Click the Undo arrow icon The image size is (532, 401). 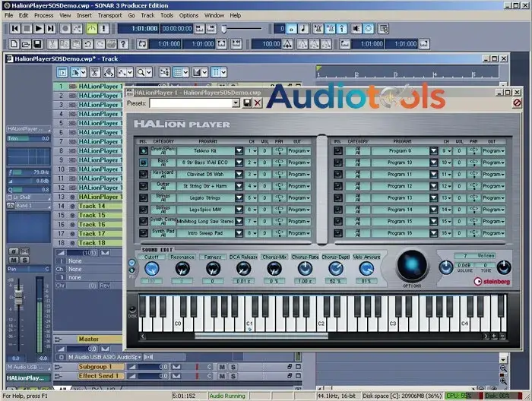(x=88, y=44)
